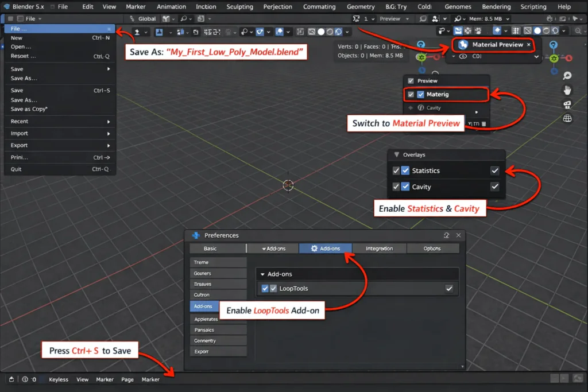This screenshot has height=392, width=588.
Task: Toggle the blue Materig checkbox
Action: pyautogui.click(x=421, y=95)
